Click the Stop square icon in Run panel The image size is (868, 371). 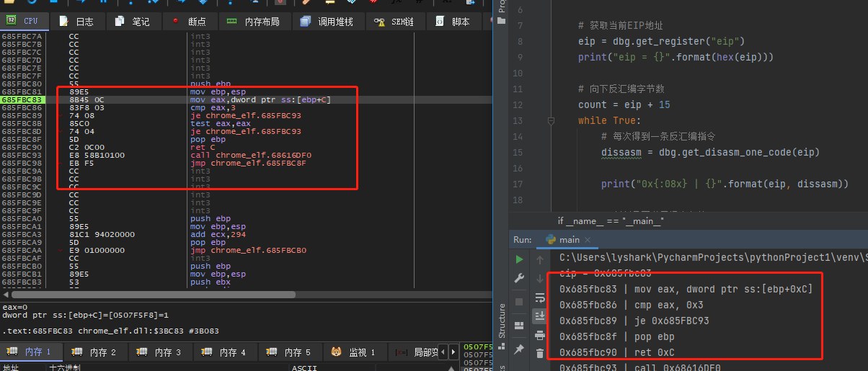(519, 301)
